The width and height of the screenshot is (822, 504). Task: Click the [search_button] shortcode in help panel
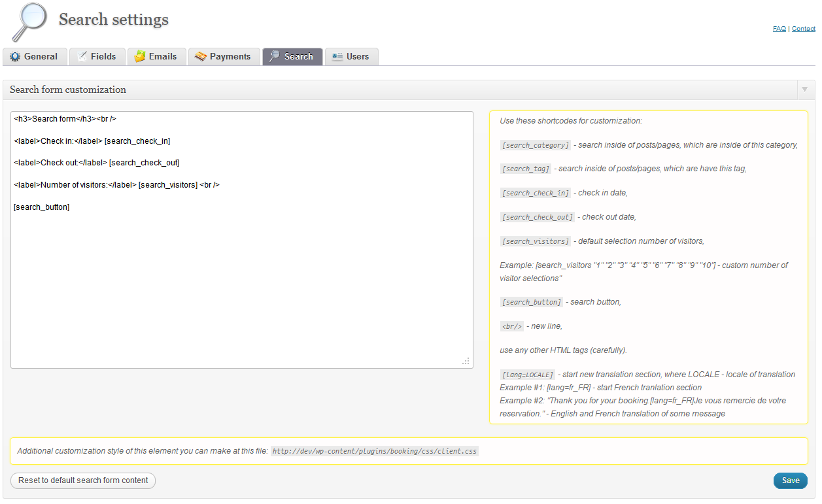(531, 302)
